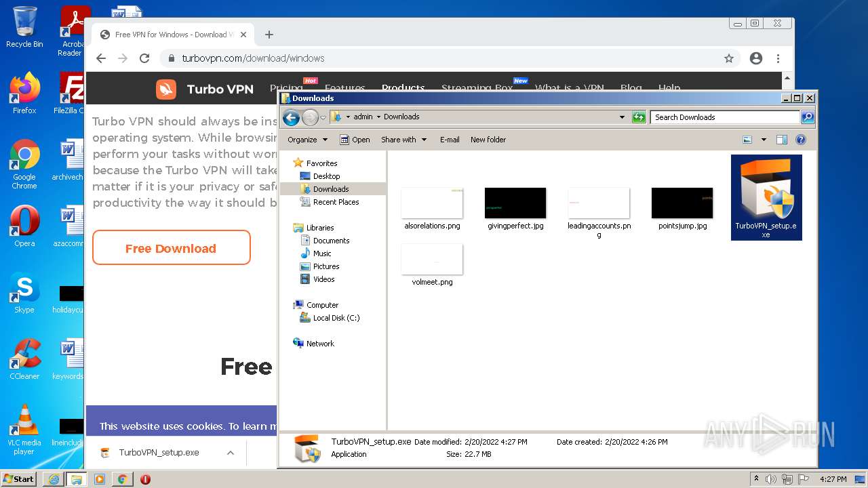Open Internet Explorer from the taskbar
This screenshot has width=868, height=488.
tap(54, 479)
